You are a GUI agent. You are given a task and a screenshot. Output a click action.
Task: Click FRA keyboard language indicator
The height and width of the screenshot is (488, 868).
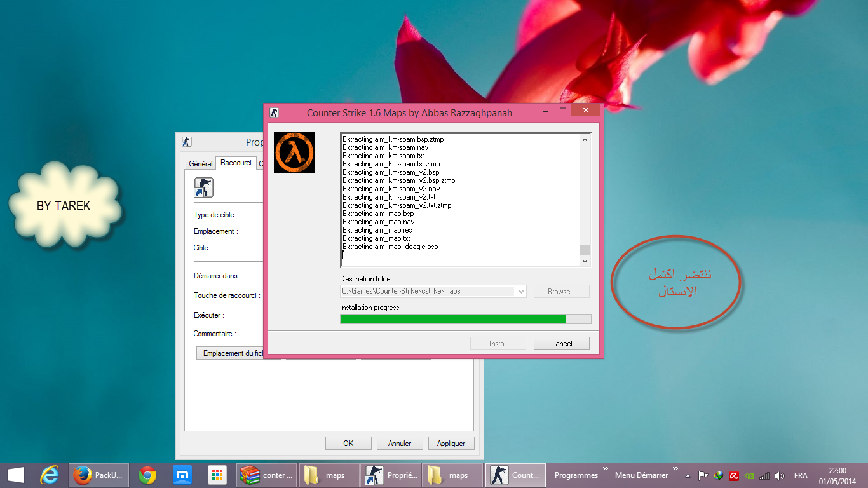(801, 475)
